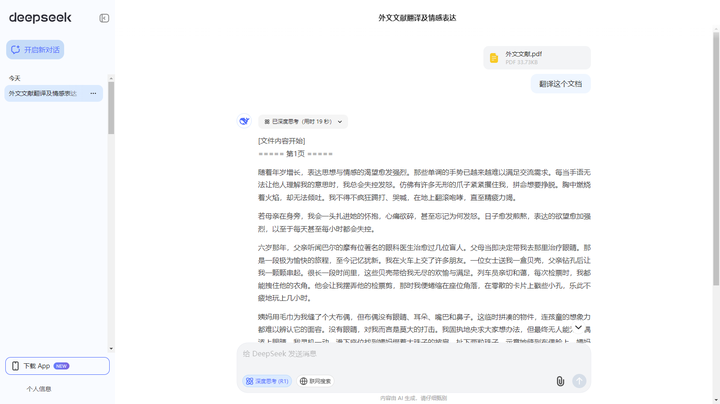Collapse the sidebar with the panel icon
This screenshot has height=404, width=720.
[104, 18]
